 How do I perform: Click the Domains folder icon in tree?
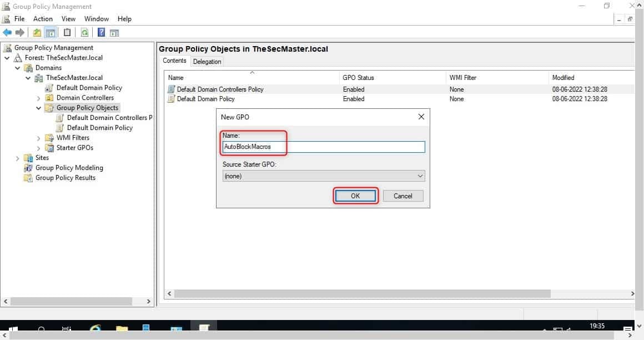click(28, 68)
